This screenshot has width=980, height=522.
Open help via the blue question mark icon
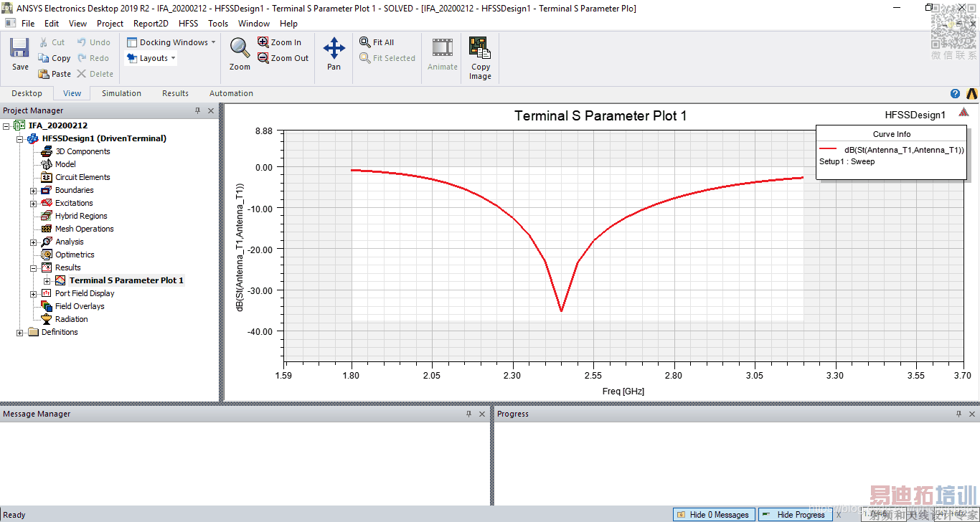[955, 93]
